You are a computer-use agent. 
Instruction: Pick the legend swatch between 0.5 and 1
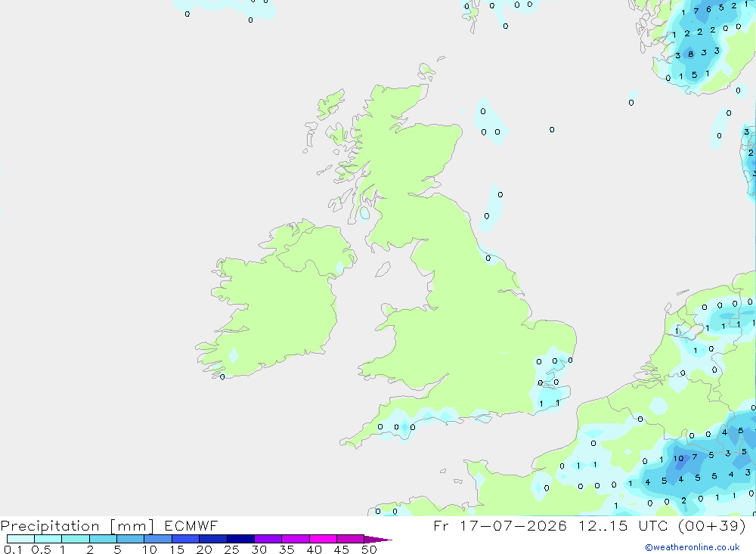[x=48, y=539]
